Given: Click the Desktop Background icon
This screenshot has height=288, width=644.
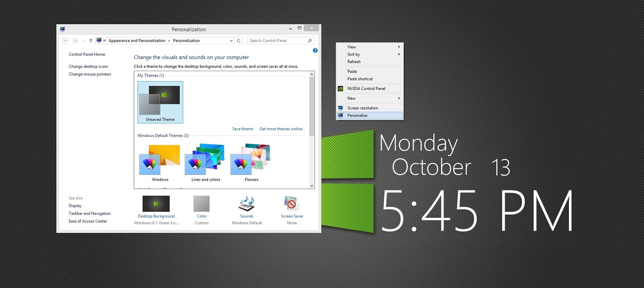Looking at the screenshot, I should tap(156, 203).
